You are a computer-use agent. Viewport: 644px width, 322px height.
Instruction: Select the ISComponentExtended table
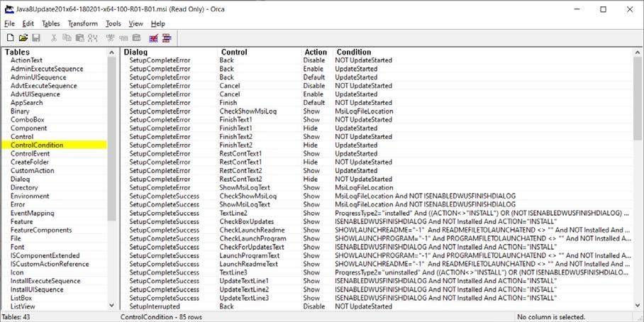click(45, 255)
